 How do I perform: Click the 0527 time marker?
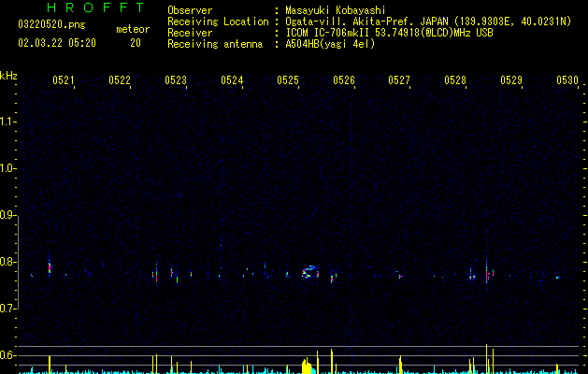[399, 80]
